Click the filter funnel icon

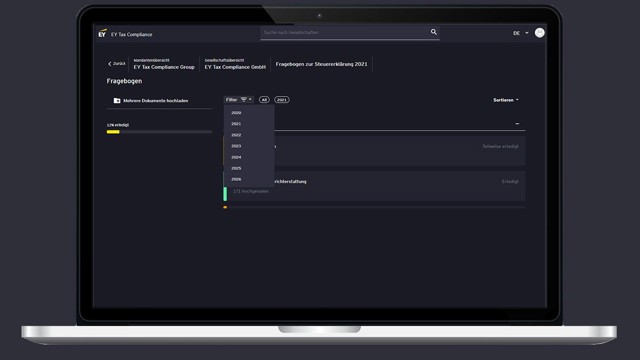pyautogui.click(x=244, y=100)
